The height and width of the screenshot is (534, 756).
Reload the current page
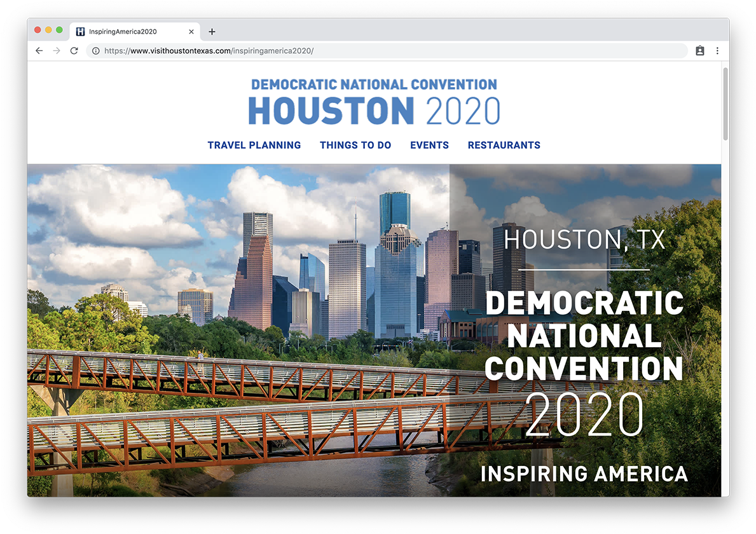pyautogui.click(x=74, y=51)
